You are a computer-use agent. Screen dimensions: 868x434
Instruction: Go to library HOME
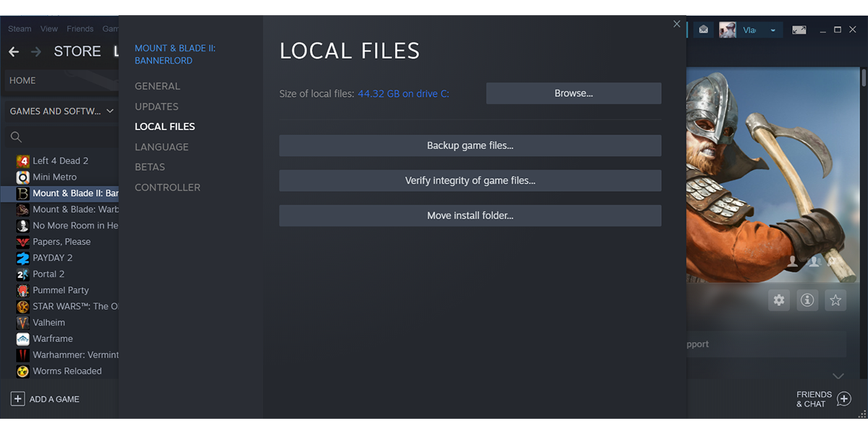[22, 80]
